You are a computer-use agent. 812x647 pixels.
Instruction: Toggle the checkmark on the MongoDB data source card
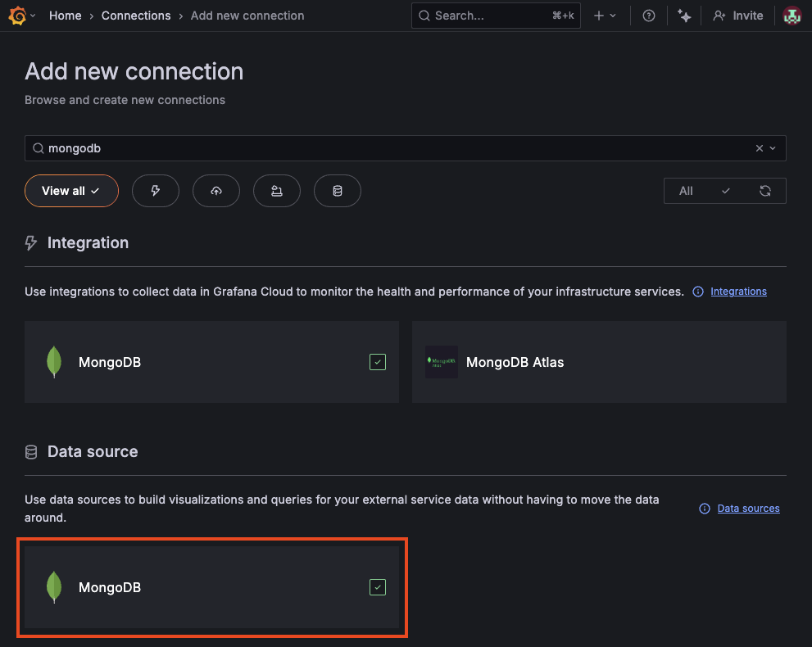point(377,586)
